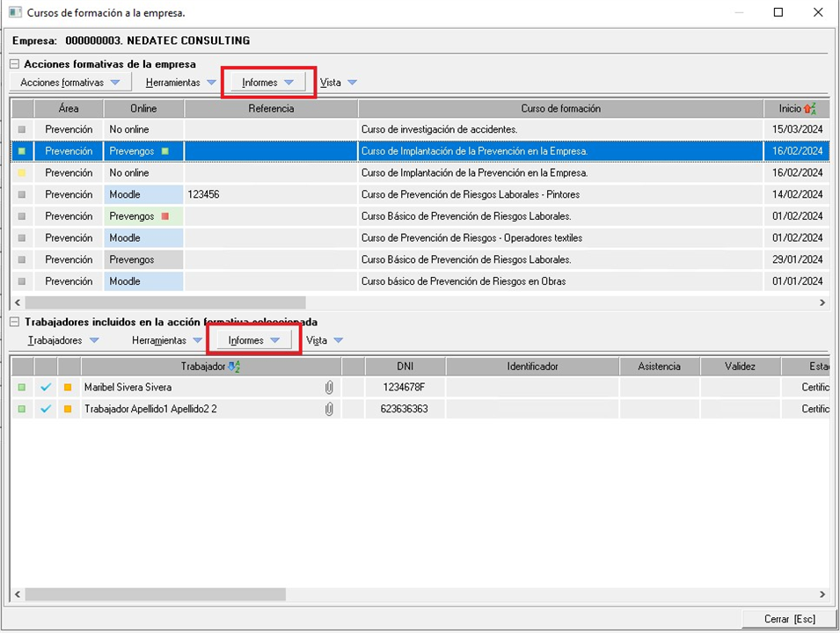
Task: Collapse the Trabajadores incluidos section
Action: pos(15,322)
